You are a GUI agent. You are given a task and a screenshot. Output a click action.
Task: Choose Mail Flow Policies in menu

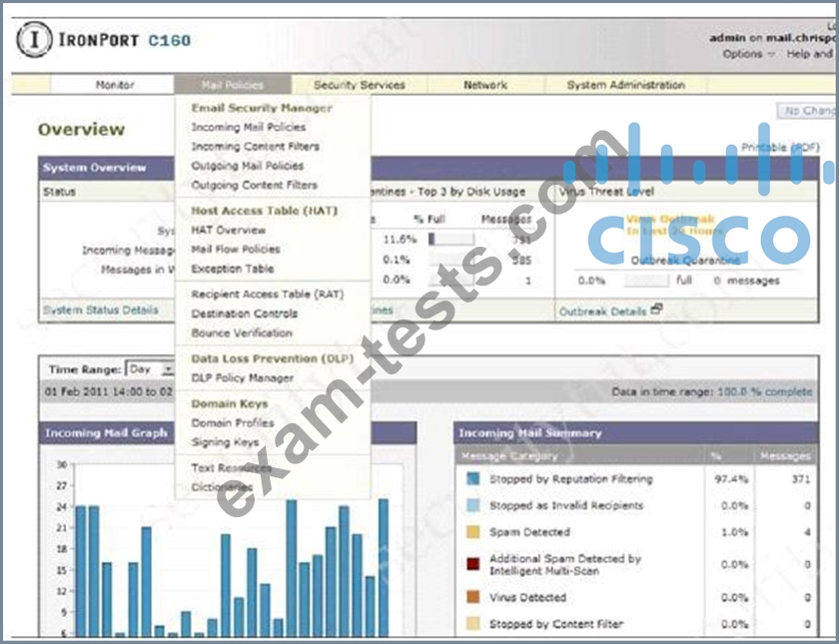pos(235,250)
